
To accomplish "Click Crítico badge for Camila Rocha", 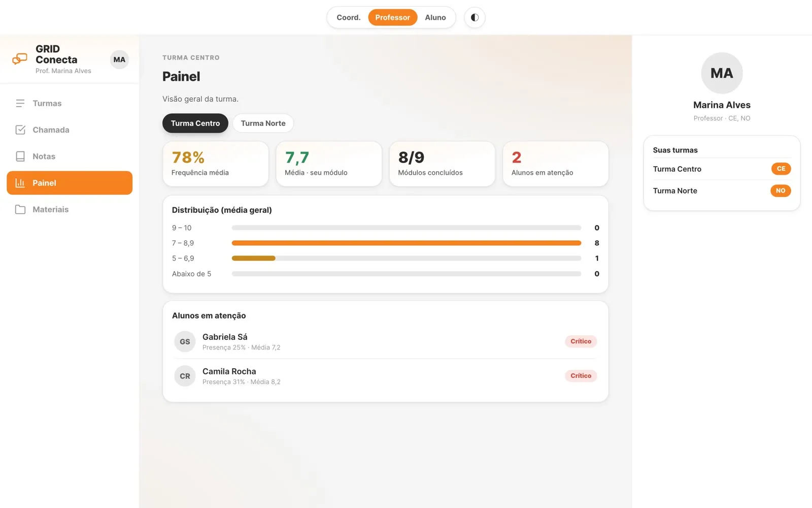I will point(581,376).
